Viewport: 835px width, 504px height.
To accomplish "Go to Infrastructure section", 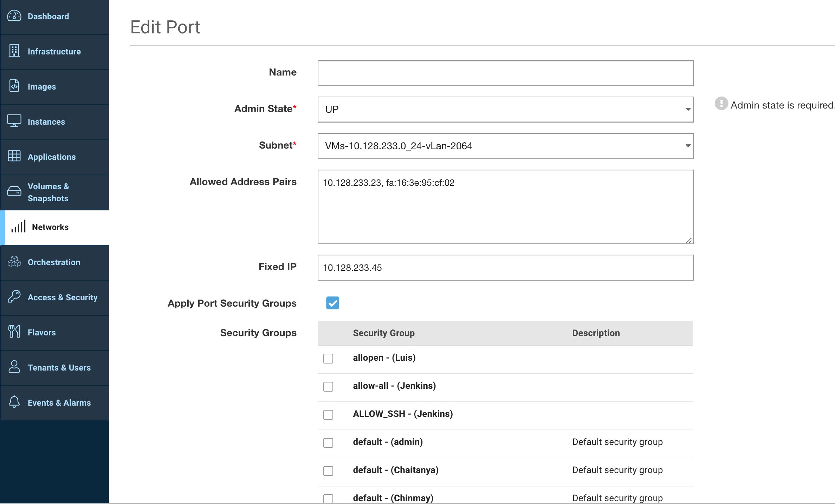I will (55, 52).
